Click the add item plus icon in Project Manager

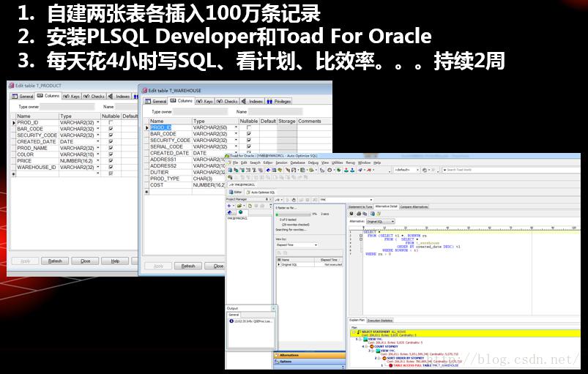[228, 206]
